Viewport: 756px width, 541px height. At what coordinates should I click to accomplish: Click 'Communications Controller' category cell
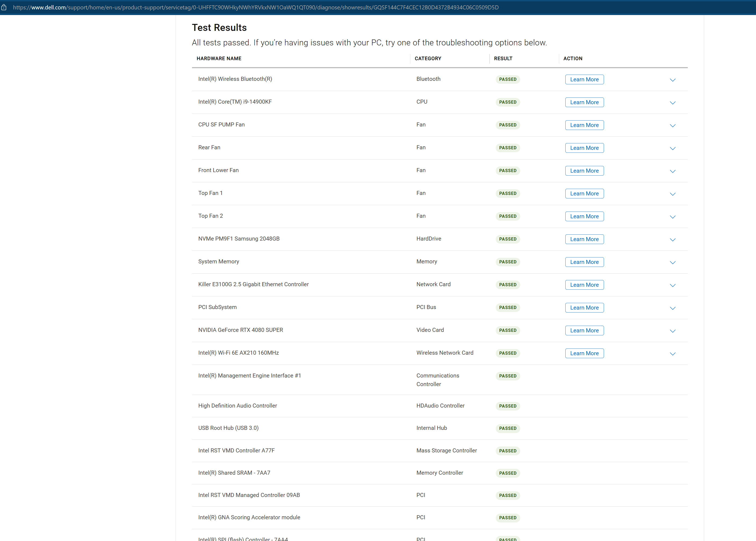tap(437, 380)
